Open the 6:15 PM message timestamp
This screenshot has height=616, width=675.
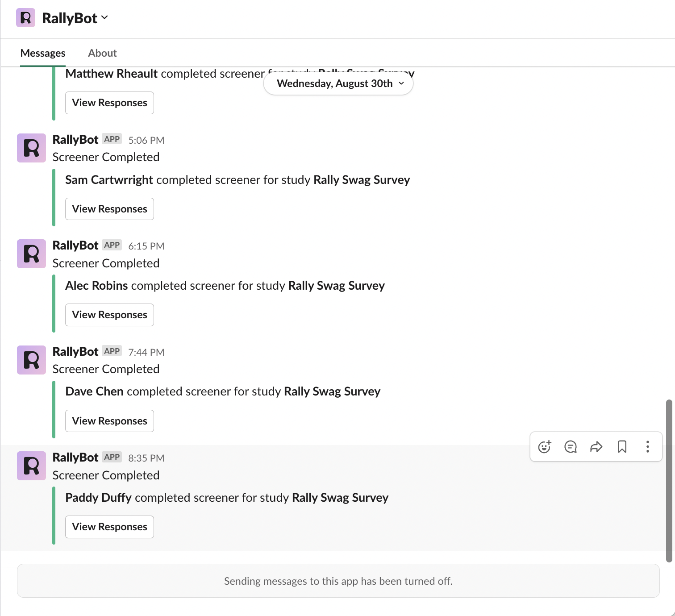coord(146,246)
